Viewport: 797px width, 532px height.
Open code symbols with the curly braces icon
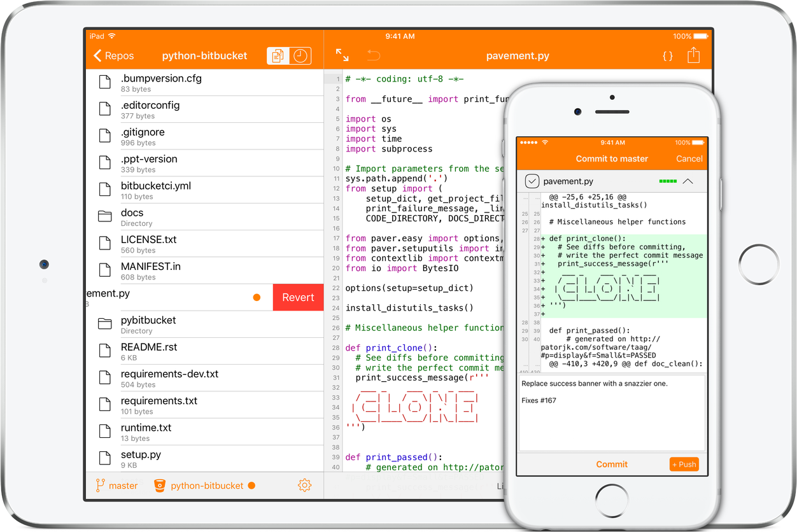[x=667, y=56]
